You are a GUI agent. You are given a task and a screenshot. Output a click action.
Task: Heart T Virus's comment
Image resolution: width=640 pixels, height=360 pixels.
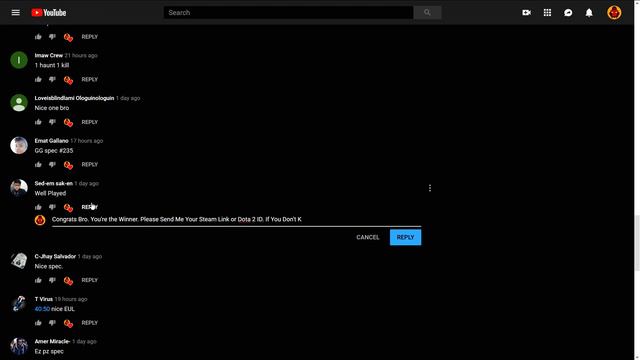pos(68,323)
